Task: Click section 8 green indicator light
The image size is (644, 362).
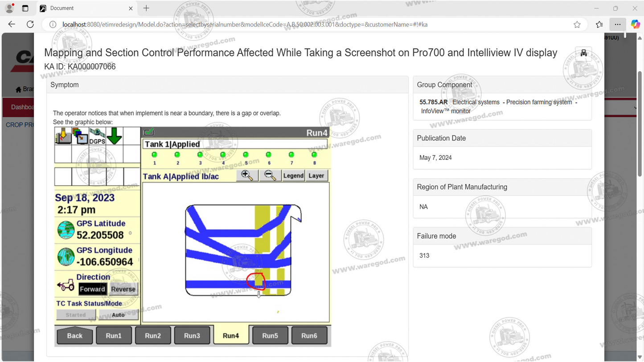Action: pos(314,155)
